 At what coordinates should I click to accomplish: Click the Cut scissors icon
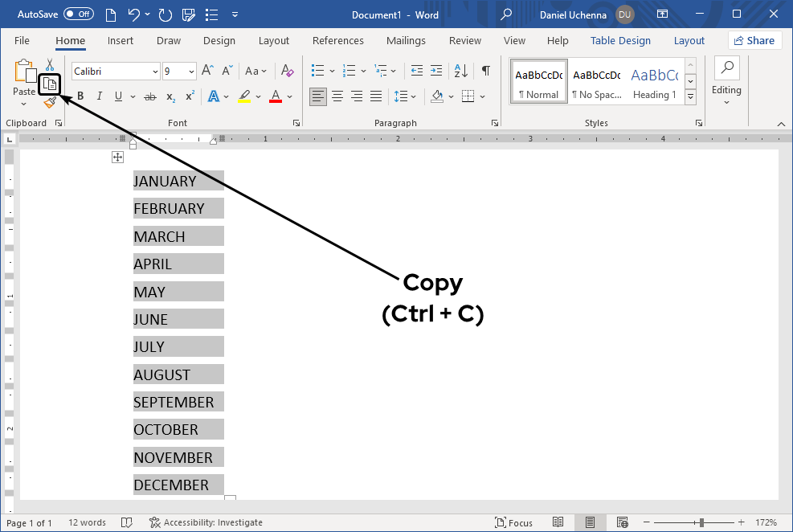(x=50, y=65)
